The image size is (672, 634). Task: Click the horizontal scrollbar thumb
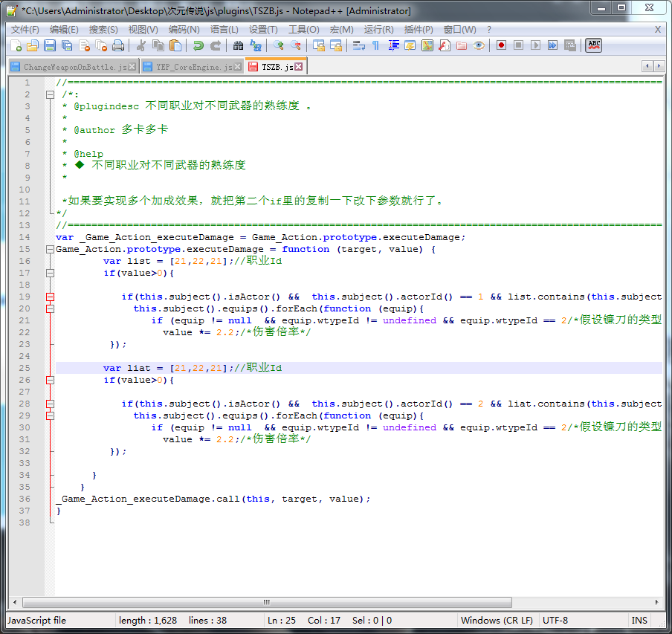(267, 602)
